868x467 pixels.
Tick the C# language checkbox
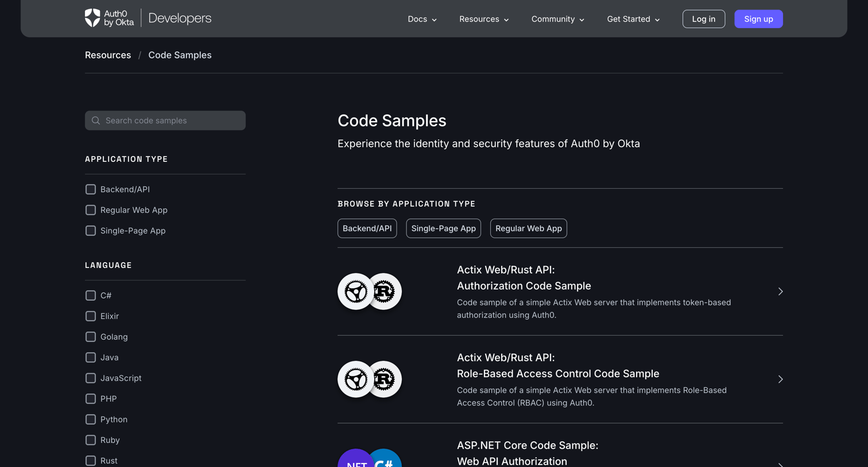[x=91, y=295]
